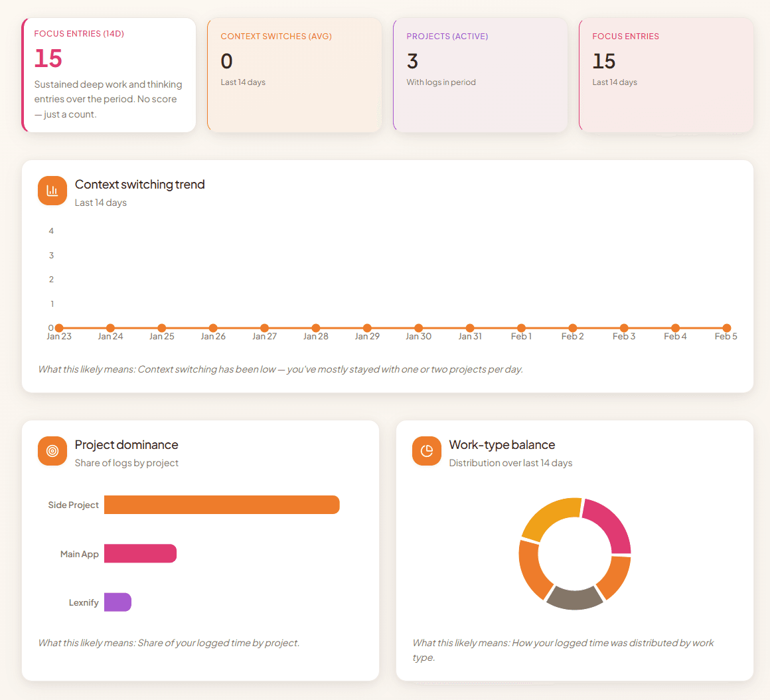770x700 pixels.
Task: Select the Projects (Active) stat card
Action: (480, 74)
